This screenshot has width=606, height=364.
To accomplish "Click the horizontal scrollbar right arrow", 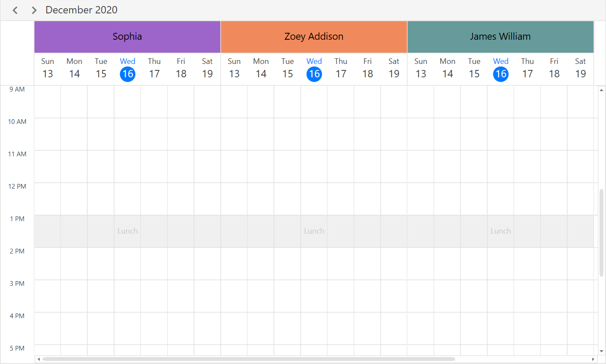I will click(x=593, y=359).
